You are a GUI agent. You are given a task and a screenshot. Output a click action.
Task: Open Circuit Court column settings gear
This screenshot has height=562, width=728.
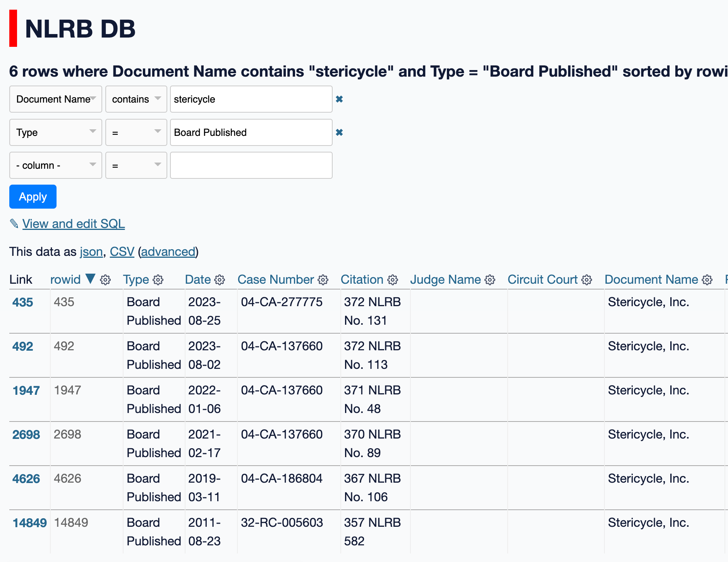587,280
